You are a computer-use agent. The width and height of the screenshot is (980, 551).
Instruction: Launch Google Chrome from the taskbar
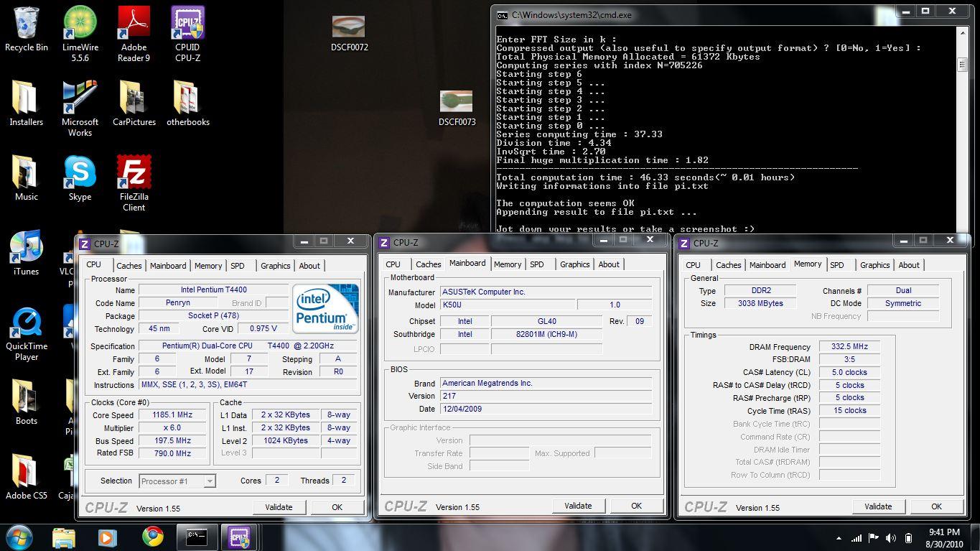pyautogui.click(x=152, y=537)
